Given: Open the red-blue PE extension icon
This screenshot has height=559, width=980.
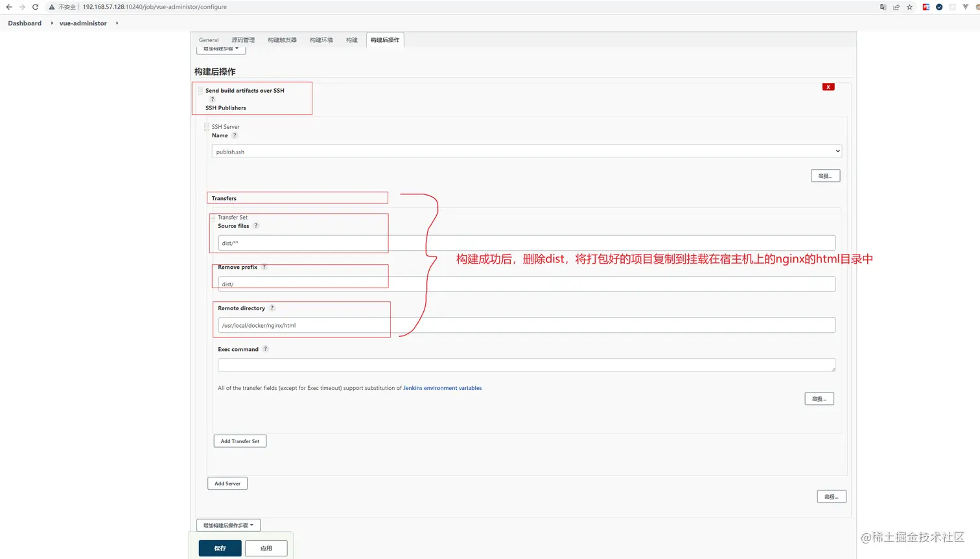Looking at the screenshot, I should [926, 7].
